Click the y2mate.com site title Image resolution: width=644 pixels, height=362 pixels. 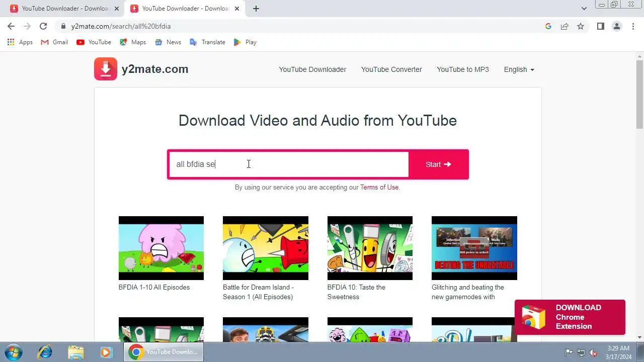pyautogui.click(x=155, y=69)
